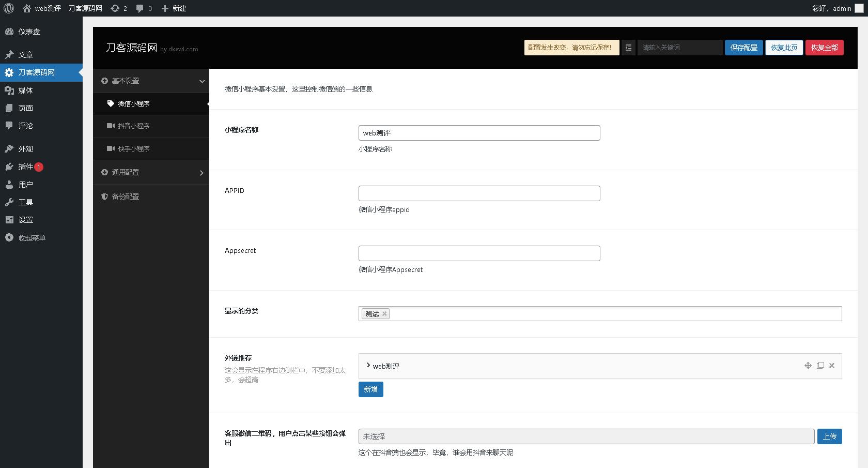The width and height of the screenshot is (868, 468).
Task: Toggle 收起菜单 to collapse the sidebar
Action: [x=29, y=237]
